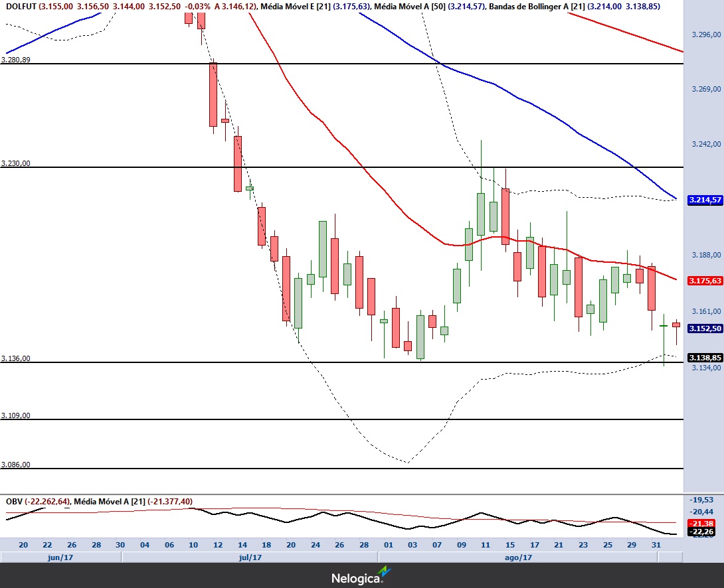The height and width of the screenshot is (588, 724).
Task: Select the 3.136,00 support line label
Action: pyautogui.click(x=16, y=358)
